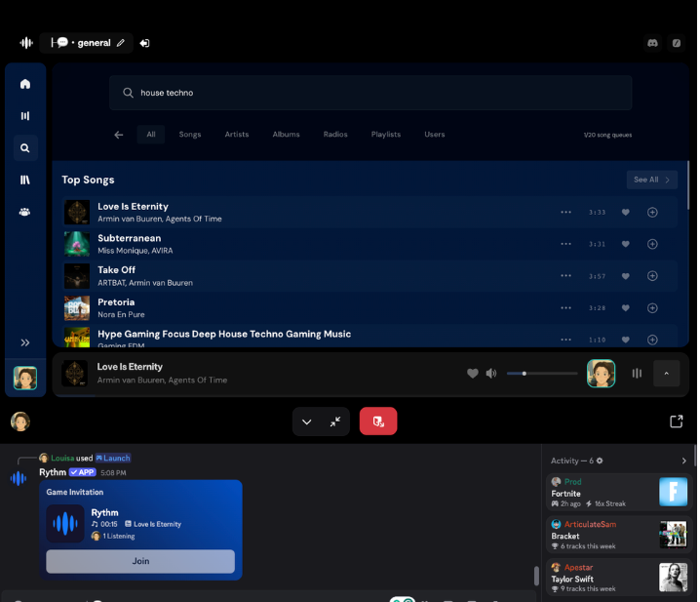Click the chat scrollbar thumb

pos(536,576)
